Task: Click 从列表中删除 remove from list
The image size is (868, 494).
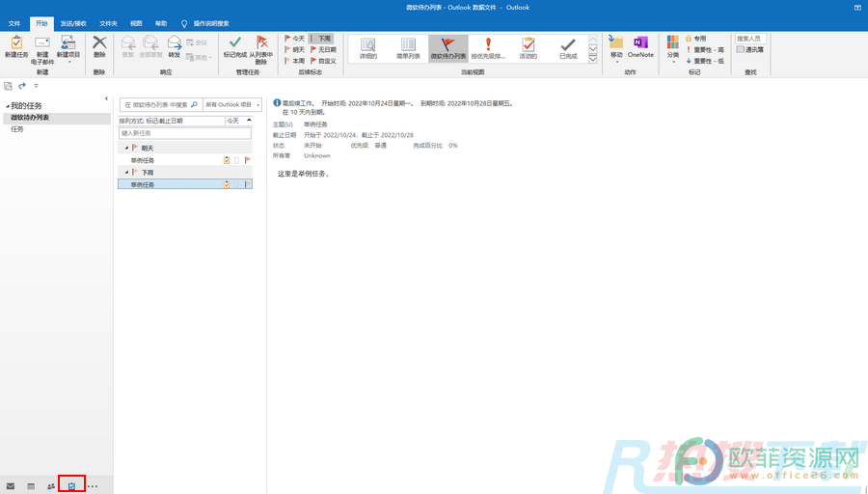Action: pos(261,50)
